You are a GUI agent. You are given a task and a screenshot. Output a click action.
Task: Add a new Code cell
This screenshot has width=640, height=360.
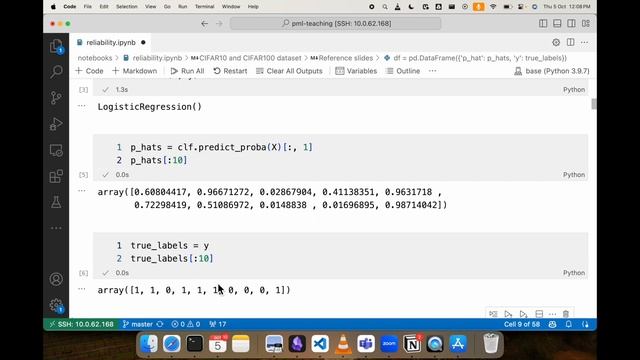tap(89, 71)
